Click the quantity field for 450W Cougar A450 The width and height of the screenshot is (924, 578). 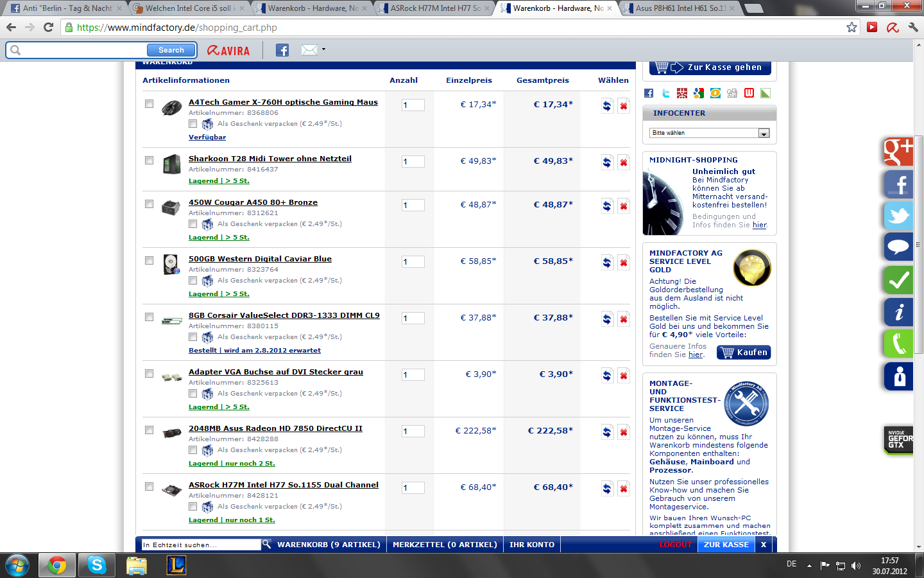(x=413, y=206)
